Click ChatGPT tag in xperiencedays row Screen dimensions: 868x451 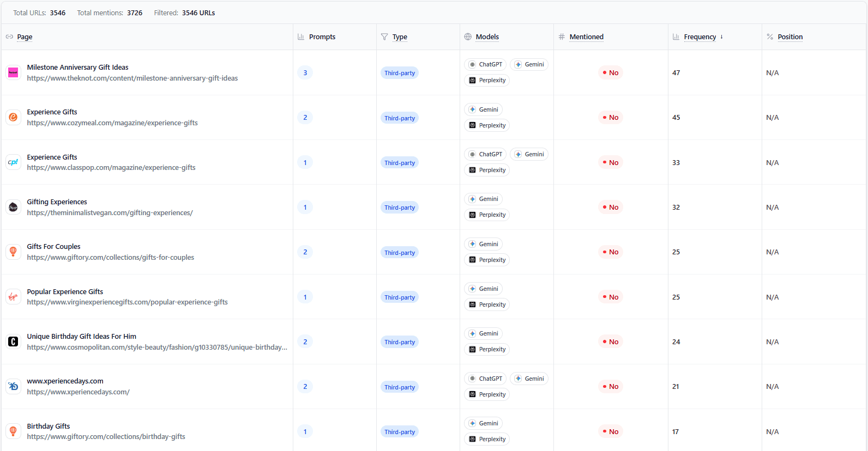[485, 379]
